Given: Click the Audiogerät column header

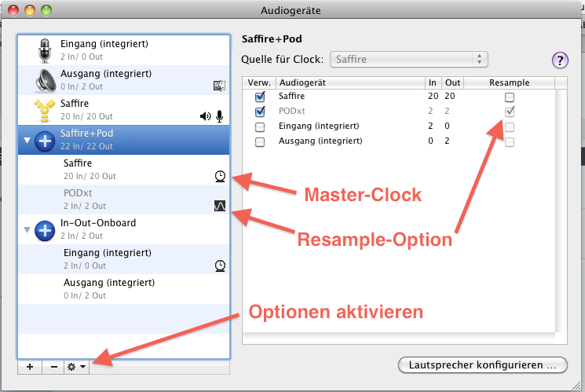Looking at the screenshot, I should [350, 82].
